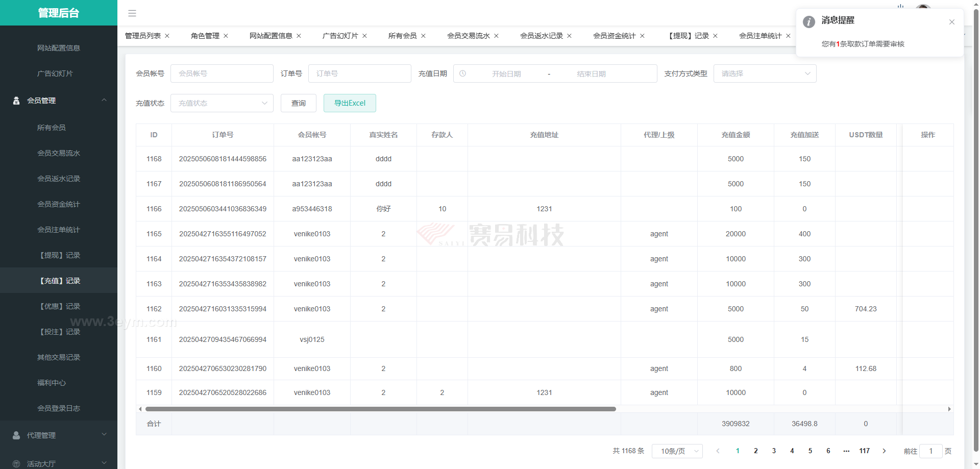980x469 pixels.
Task: Open the 10条/页 page size dropdown
Action: click(677, 451)
